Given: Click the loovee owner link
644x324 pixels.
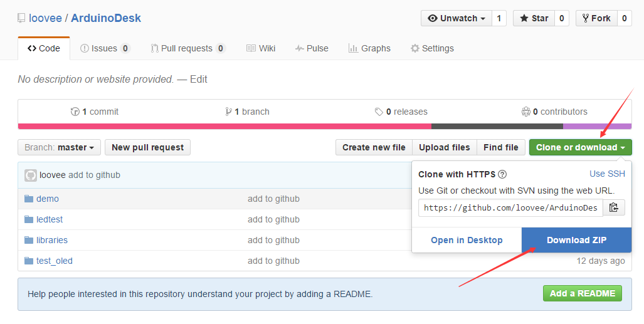Looking at the screenshot, I should click(x=45, y=18).
